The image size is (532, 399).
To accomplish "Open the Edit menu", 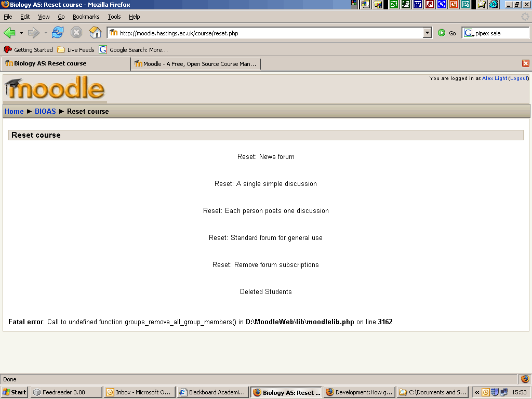I will pyautogui.click(x=25, y=17).
